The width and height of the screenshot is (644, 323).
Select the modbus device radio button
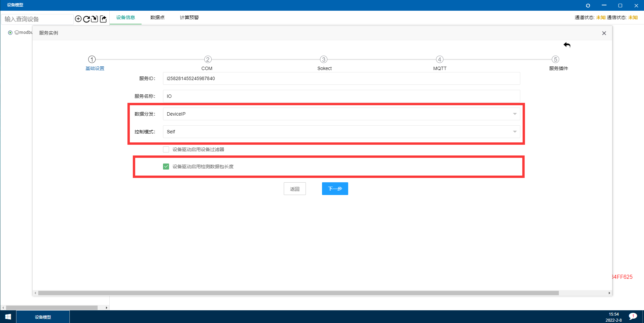10,33
